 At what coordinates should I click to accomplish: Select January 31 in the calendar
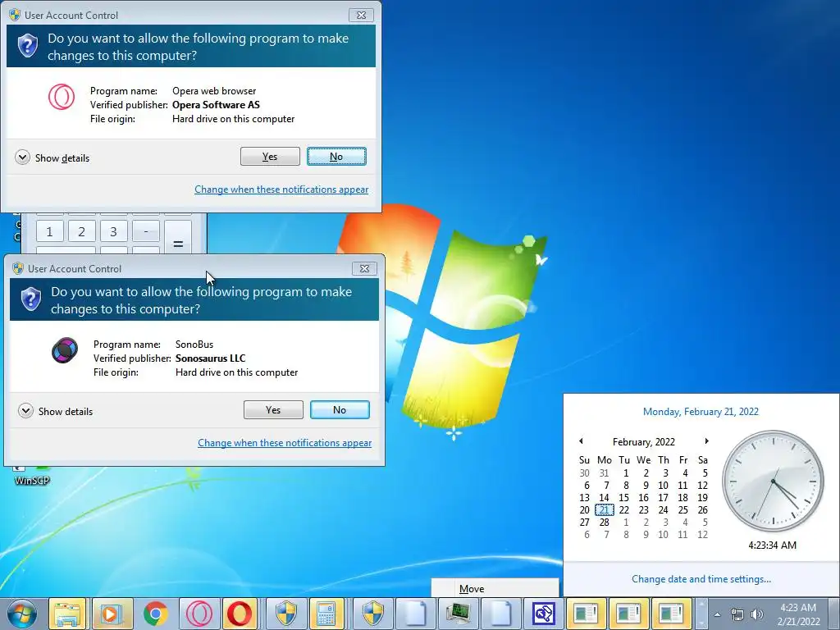[605, 473]
